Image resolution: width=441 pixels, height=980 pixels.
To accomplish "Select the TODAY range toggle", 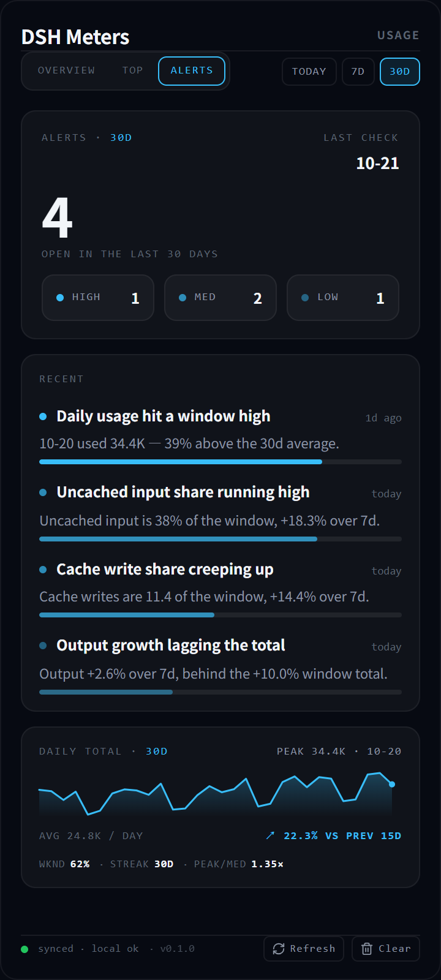I will click(x=309, y=72).
